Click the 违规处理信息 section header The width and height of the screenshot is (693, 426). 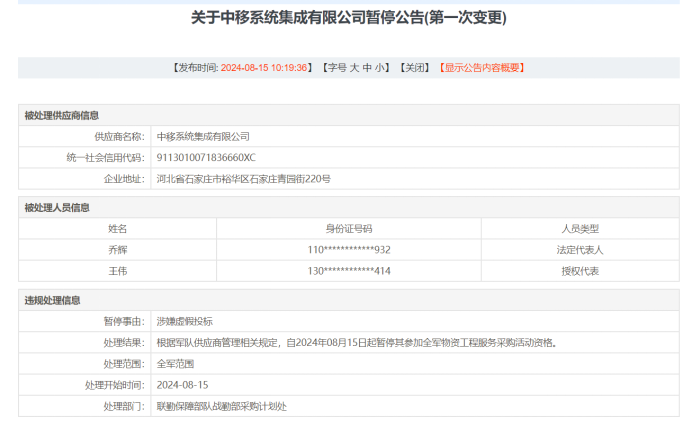pos(52,300)
